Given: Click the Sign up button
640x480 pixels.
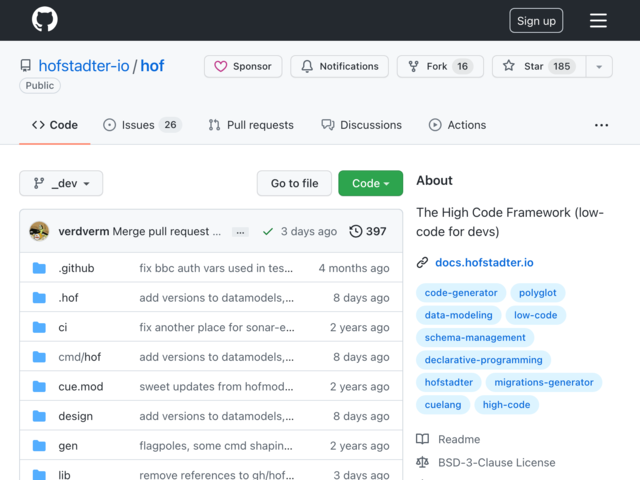Looking at the screenshot, I should pyautogui.click(x=536, y=20).
